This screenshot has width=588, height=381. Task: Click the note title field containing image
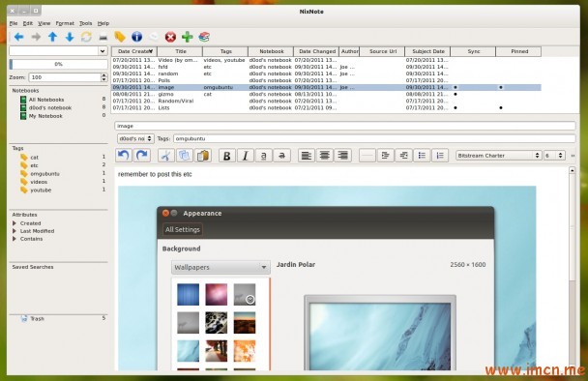(344, 126)
